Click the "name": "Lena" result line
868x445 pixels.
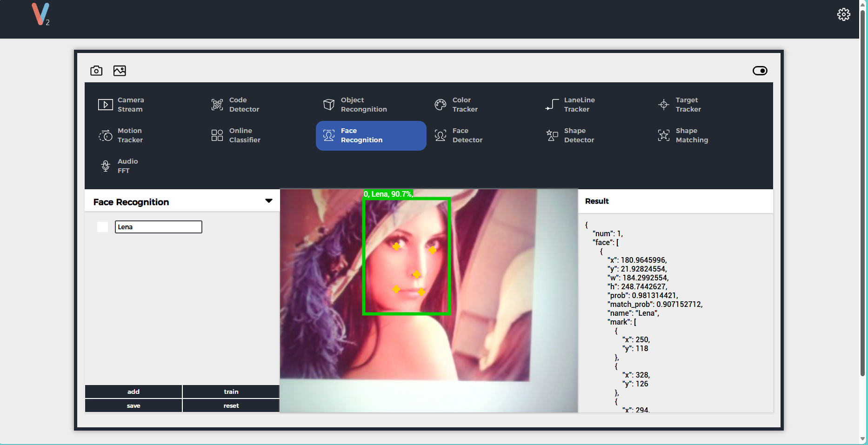click(x=633, y=313)
